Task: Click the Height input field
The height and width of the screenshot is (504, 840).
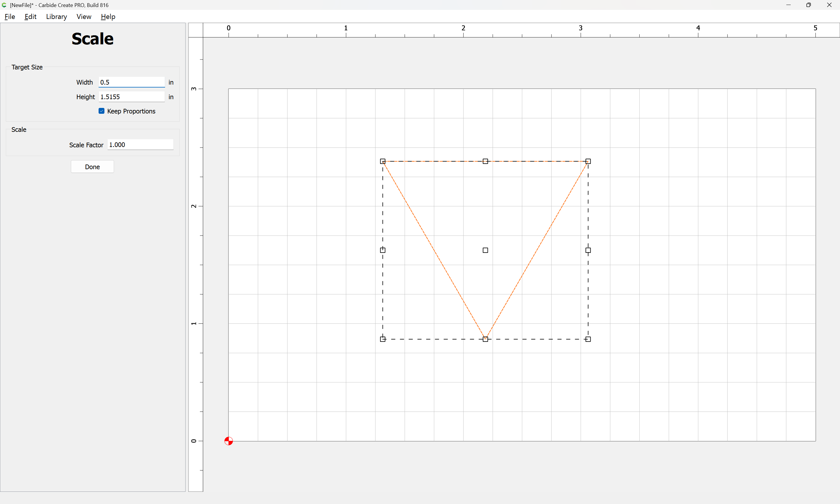Action: 132,97
